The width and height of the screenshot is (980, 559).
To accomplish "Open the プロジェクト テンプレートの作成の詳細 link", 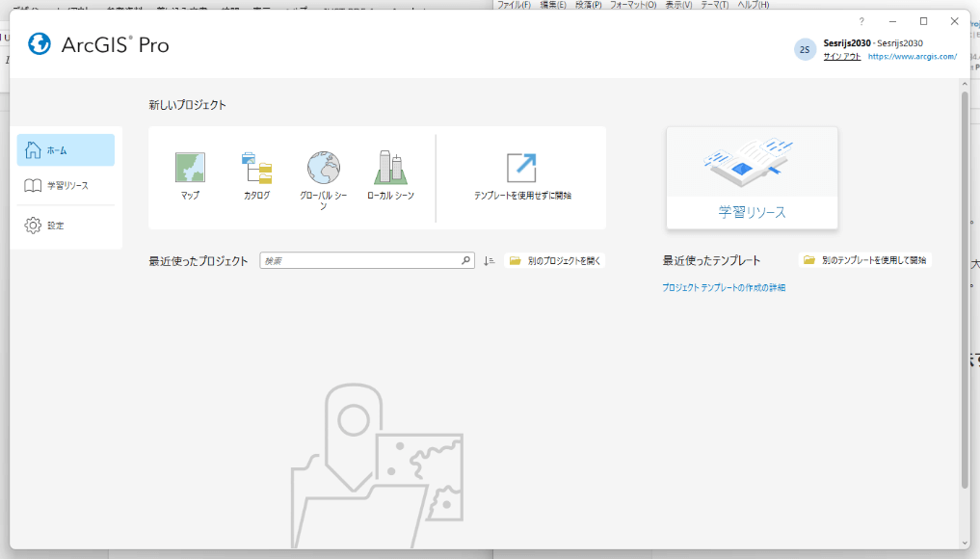I will pos(724,287).
